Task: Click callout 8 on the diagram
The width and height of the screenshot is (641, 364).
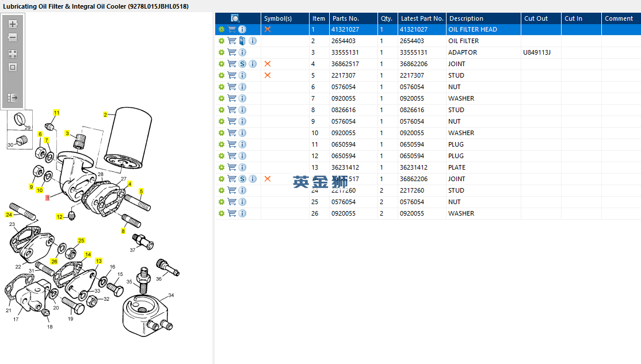Action: [x=123, y=231]
